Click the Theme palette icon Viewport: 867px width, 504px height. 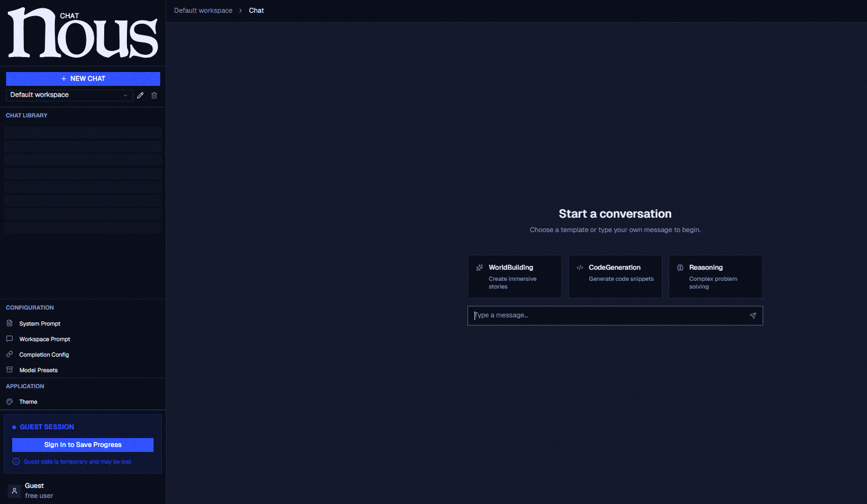click(x=9, y=402)
